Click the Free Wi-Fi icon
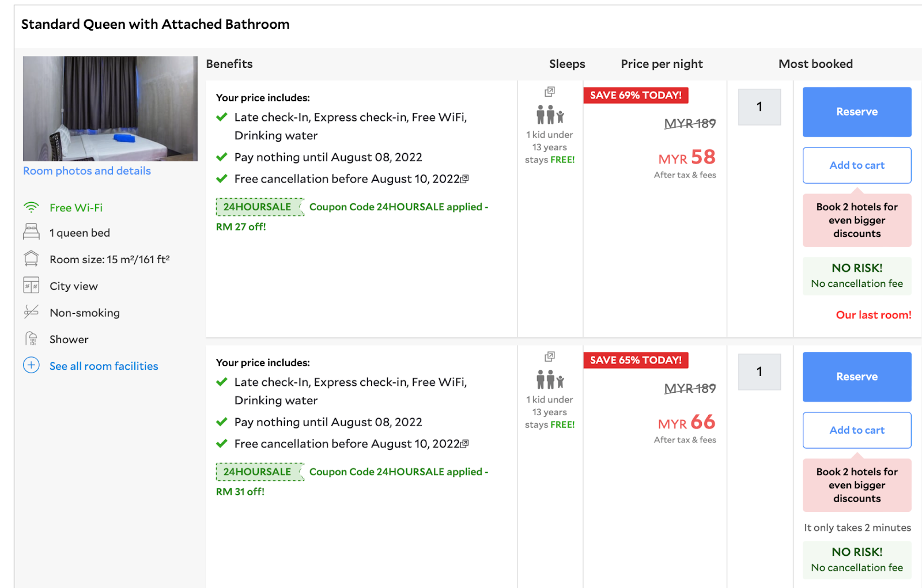 click(x=31, y=207)
